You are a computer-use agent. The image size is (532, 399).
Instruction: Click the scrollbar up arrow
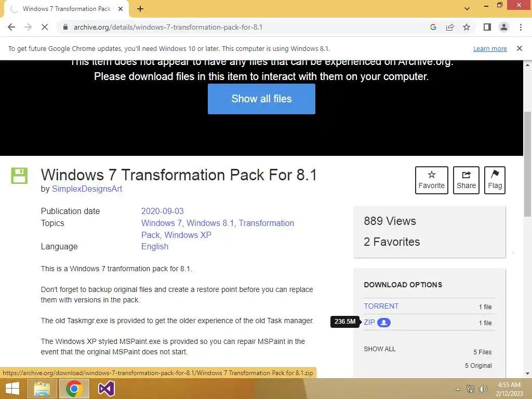(527, 64)
